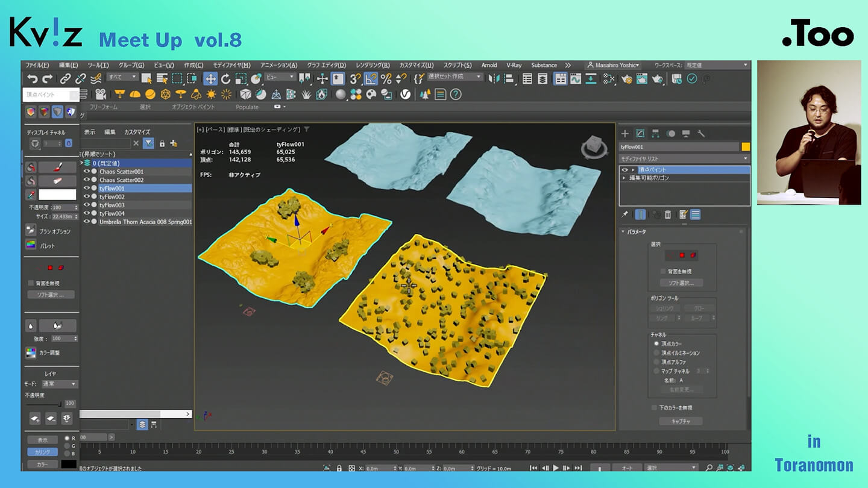868x488 pixels.
Task: Open the モディファイヤ リスト dropdown
Action: point(684,159)
